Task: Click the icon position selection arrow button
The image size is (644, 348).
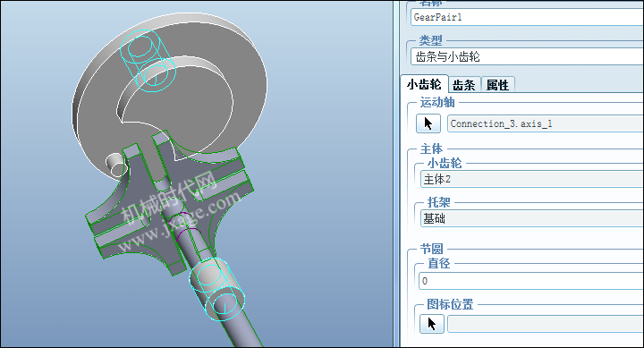Action: click(432, 324)
